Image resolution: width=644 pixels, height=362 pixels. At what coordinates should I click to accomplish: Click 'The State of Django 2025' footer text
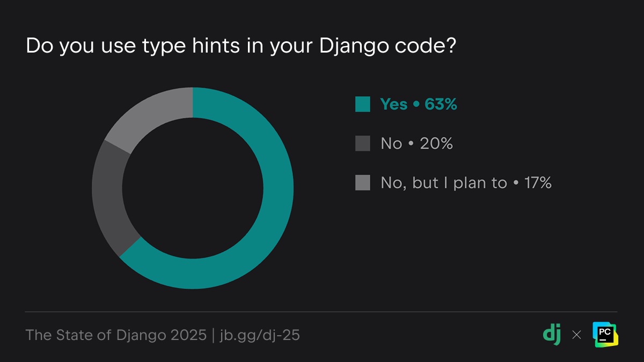click(116, 335)
